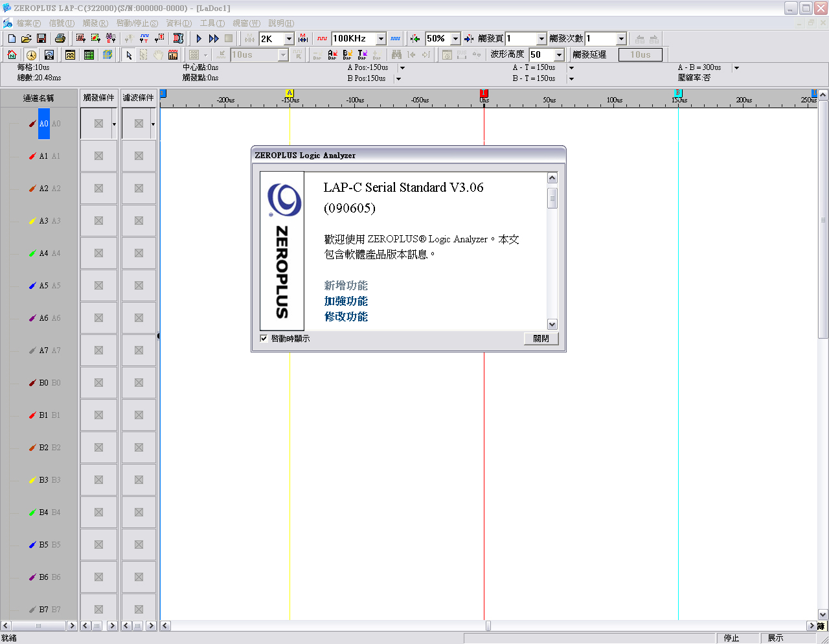Viewport: 829px width, 644px height.
Task: Click the 關閉 button in the dialog
Action: point(541,338)
